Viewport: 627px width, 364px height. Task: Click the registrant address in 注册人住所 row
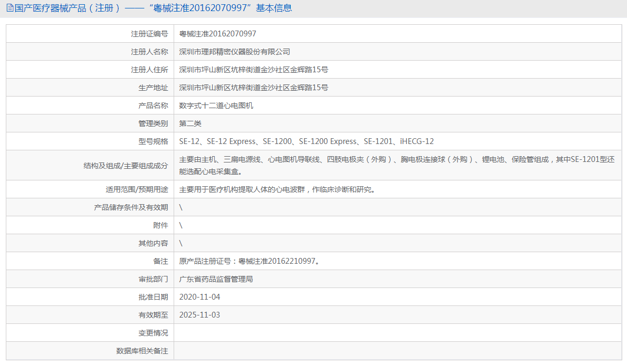point(253,70)
